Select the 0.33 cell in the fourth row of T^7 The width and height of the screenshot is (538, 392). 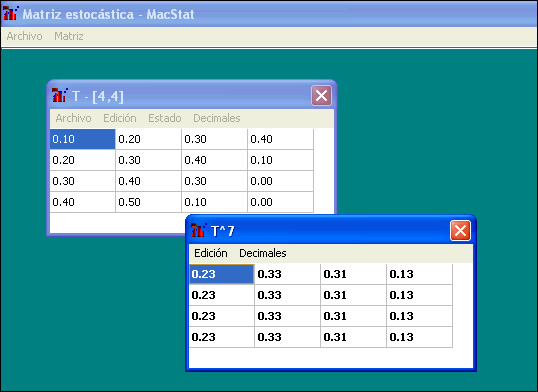[x=288, y=337]
